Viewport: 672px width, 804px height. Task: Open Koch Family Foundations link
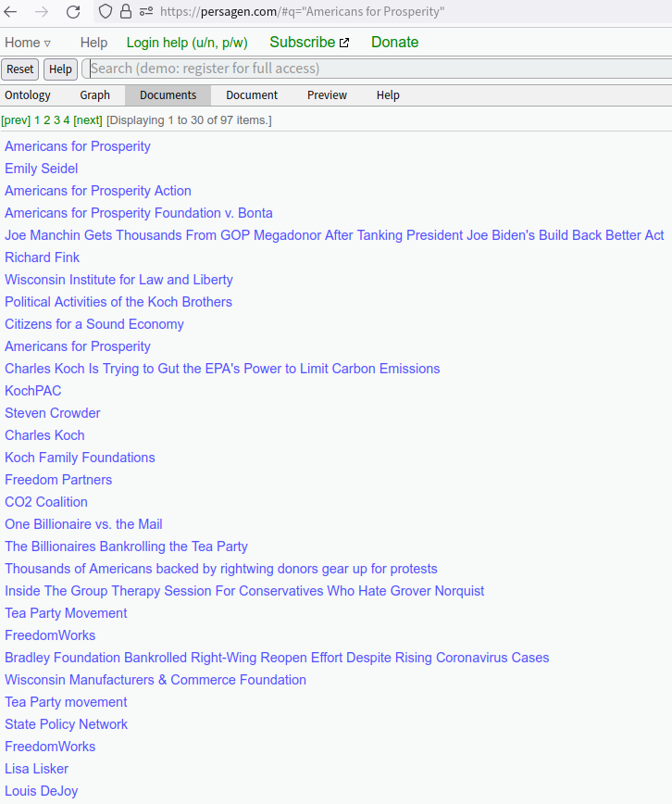80,458
